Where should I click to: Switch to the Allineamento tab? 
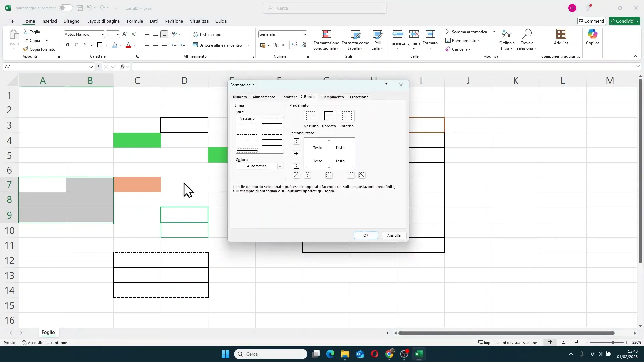coord(264,97)
